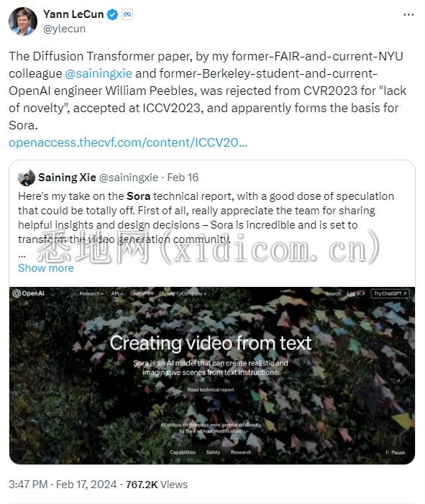The height and width of the screenshot is (504, 425).
Task: Expand the API dropdown menu
Action: coord(117,293)
